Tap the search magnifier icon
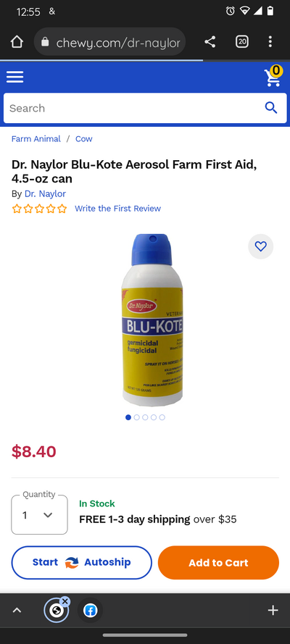Image resolution: width=290 pixels, height=644 pixels. pyautogui.click(x=271, y=108)
